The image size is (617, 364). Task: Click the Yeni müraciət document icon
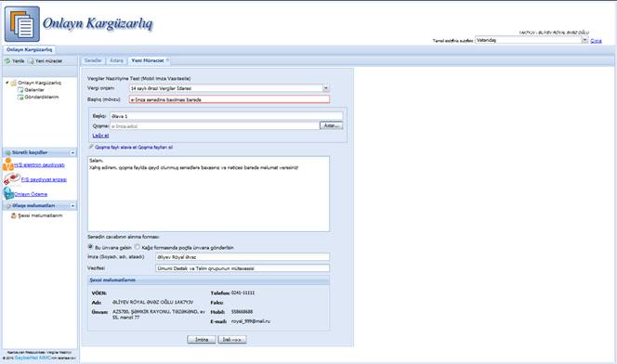click(31, 61)
